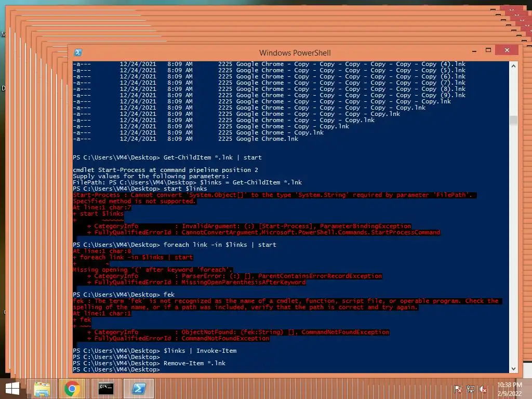
Task: Click the 'fek' command after the prompt
Action: [169, 295]
